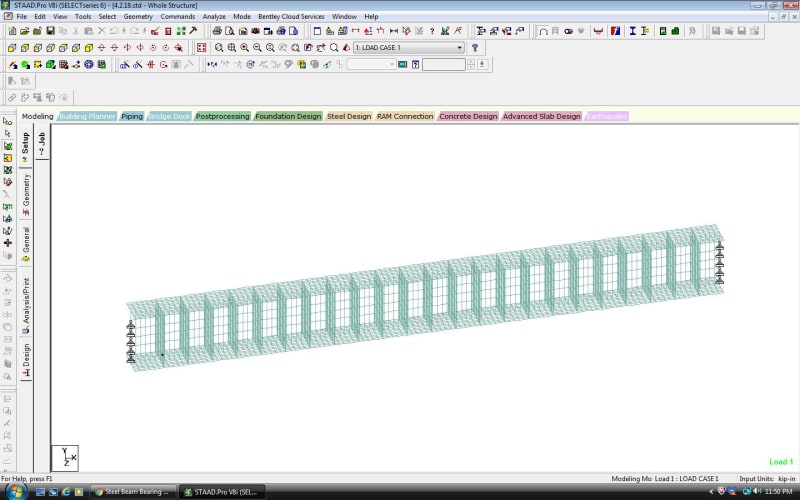Click the Save floppy disk icon
The width and height of the screenshot is (800, 500).
(50, 31)
